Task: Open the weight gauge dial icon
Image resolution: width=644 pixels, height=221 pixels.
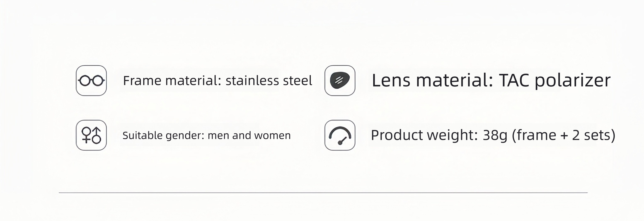Action: 340,135
